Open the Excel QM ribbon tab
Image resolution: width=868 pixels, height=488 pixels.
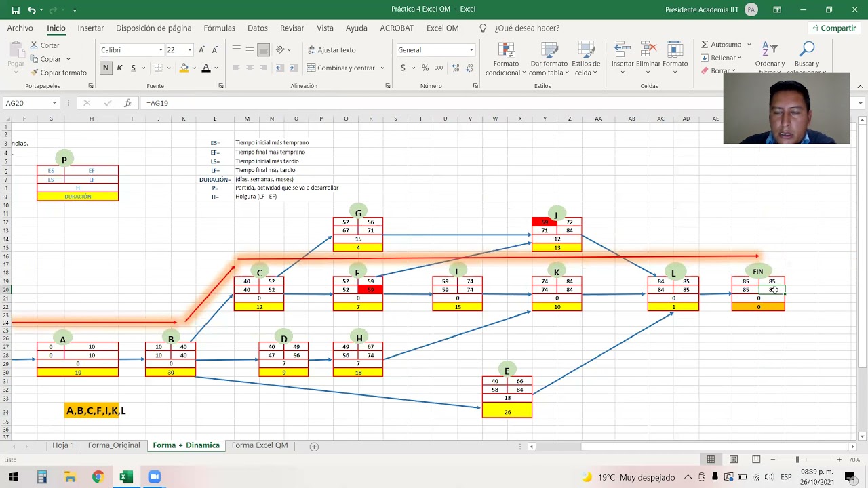pos(443,28)
